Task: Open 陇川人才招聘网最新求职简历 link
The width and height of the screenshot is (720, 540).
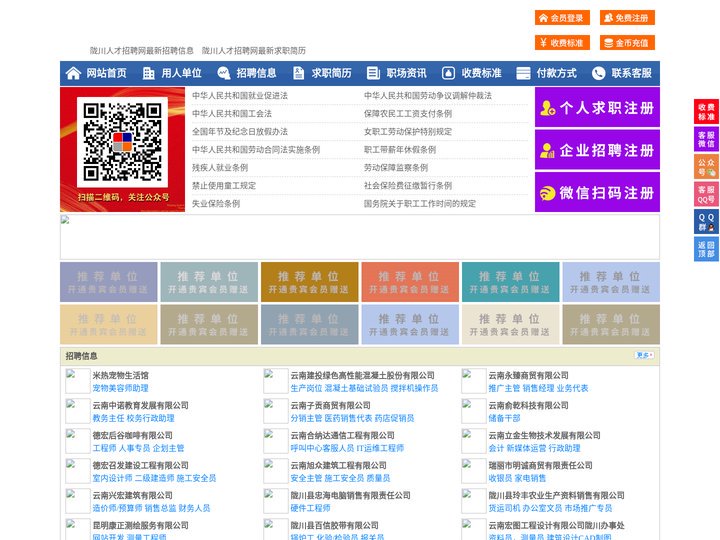Action: click(253, 51)
